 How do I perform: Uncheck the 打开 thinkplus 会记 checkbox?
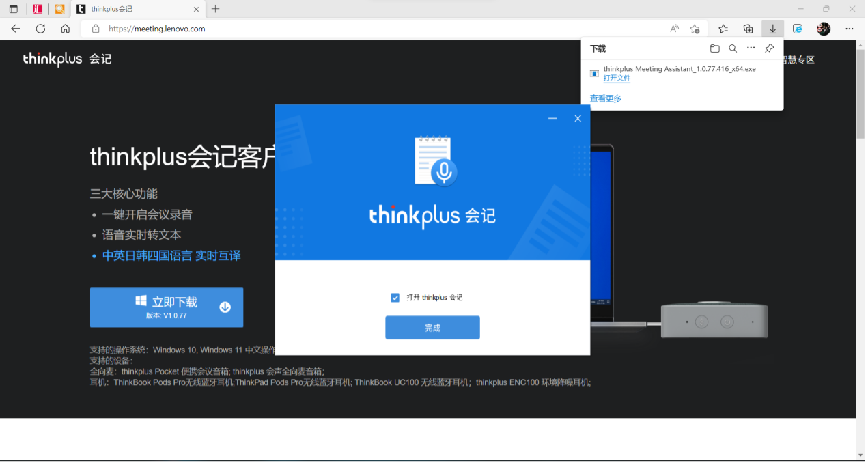coord(395,298)
